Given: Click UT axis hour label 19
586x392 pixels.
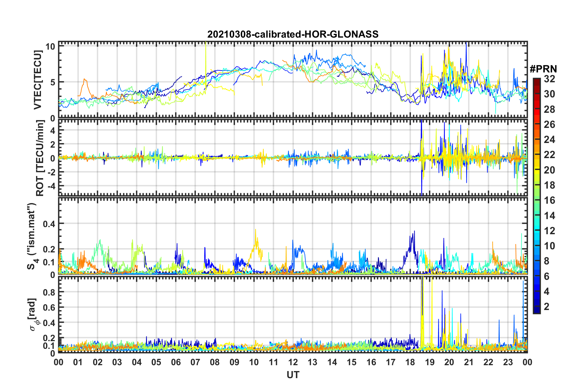Looking at the screenshot, I should click(430, 362).
